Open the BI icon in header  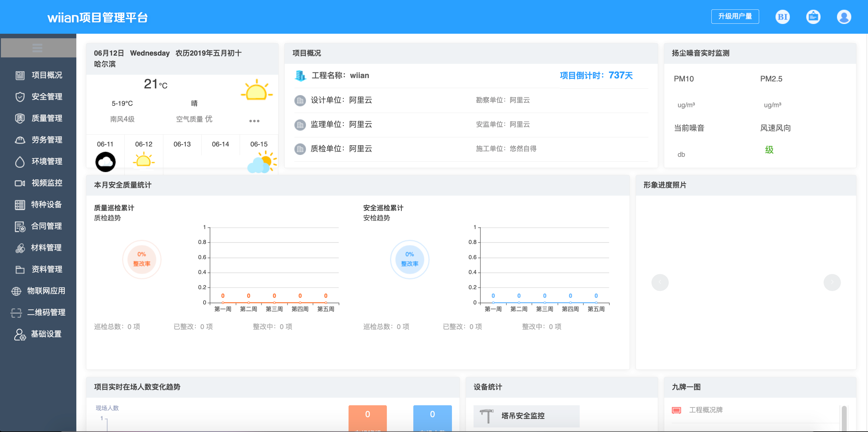pyautogui.click(x=783, y=16)
